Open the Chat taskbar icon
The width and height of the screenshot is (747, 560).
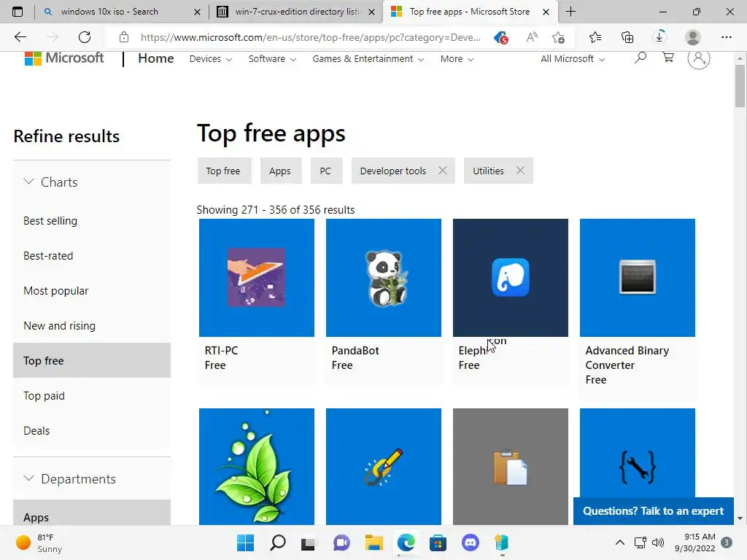[341, 542]
